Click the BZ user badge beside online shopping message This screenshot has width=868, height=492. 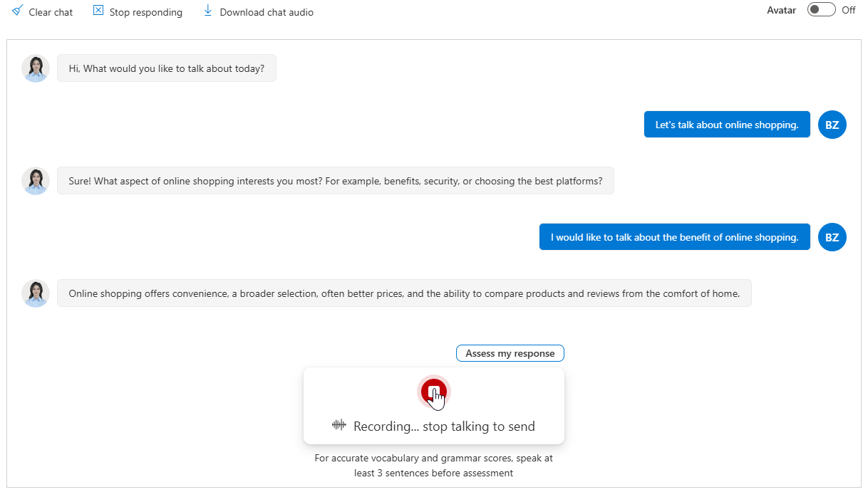832,125
